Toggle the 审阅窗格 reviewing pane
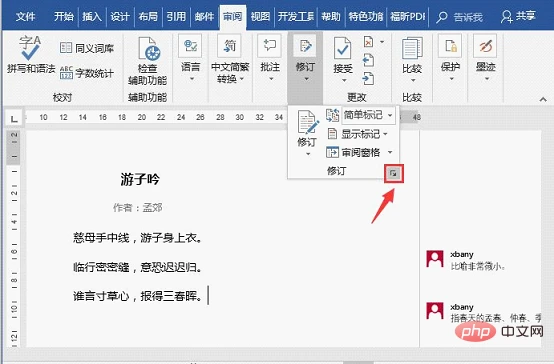The width and height of the screenshot is (554, 364). (x=353, y=152)
